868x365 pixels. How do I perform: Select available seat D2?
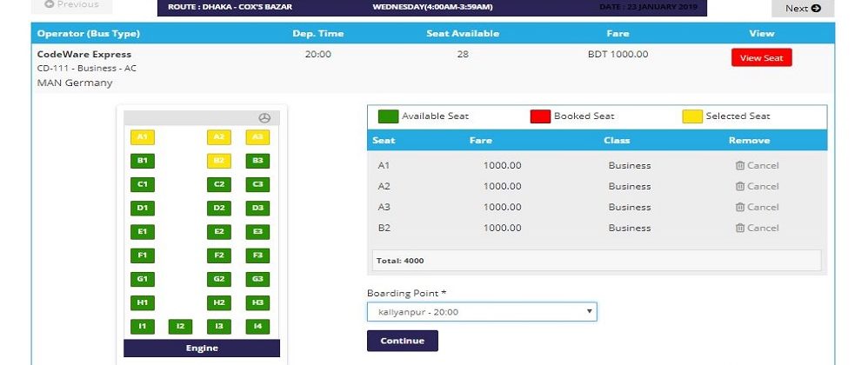point(219,209)
